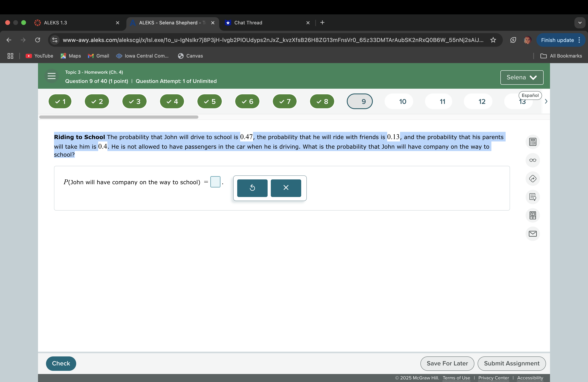Click the probability answer input box
The height and width of the screenshot is (382, 588).
tap(215, 182)
